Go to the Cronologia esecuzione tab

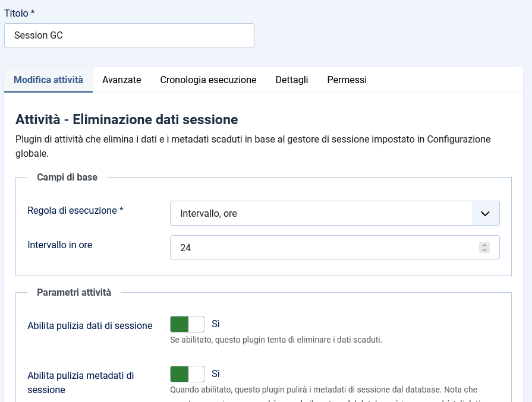(x=208, y=80)
